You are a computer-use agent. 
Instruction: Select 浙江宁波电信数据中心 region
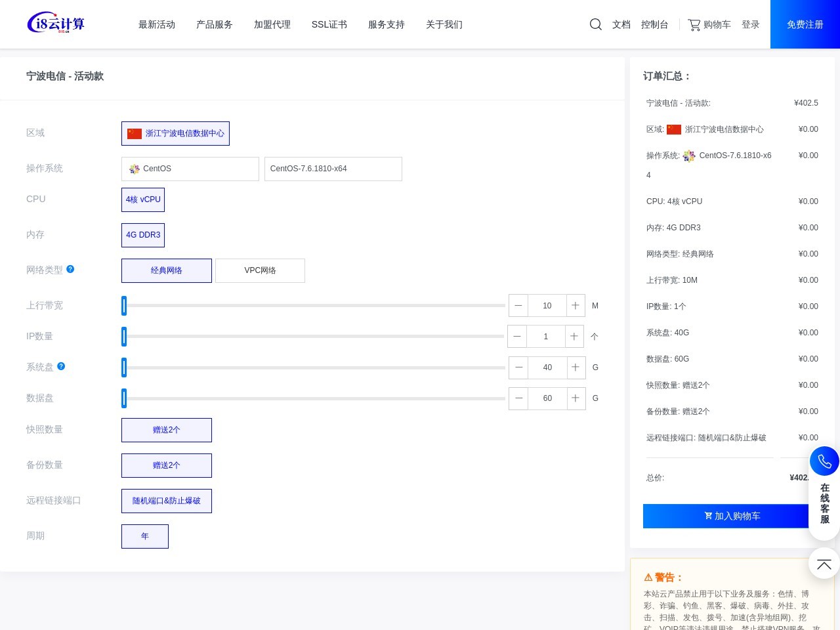tap(175, 133)
